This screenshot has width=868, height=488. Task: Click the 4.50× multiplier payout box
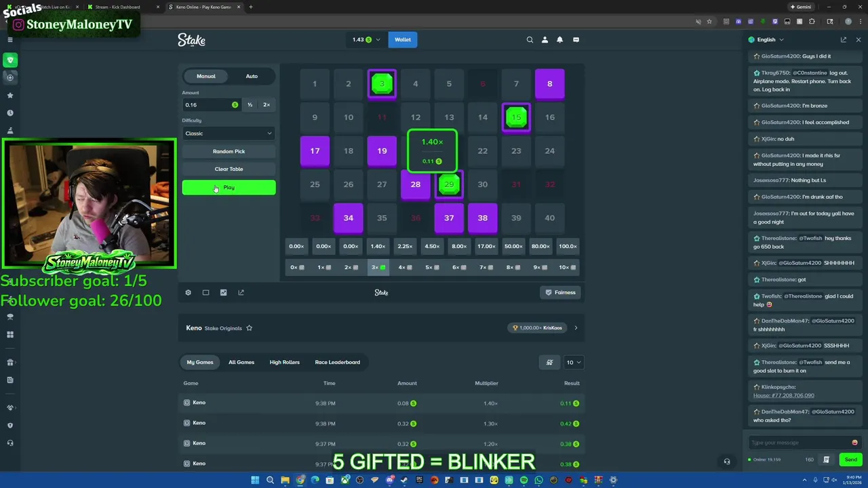tap(432, 247)
